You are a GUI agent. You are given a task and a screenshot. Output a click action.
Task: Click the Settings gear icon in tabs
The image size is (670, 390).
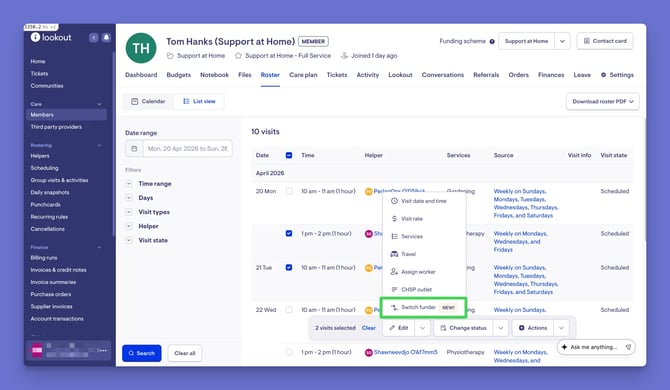(x=603, y=75)
